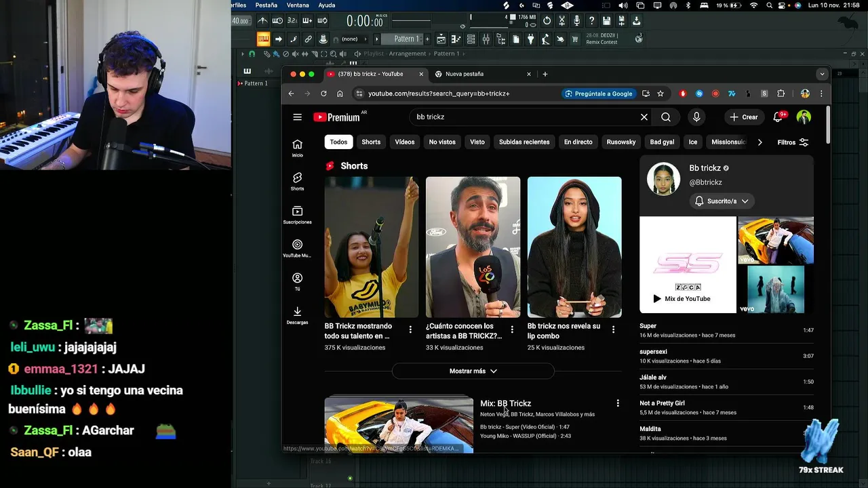
Task: Open FL Studio playlist view icon
Action: coord(441,39)
